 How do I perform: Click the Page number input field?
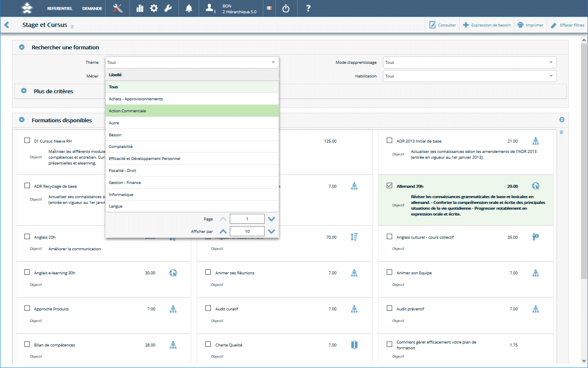point(247,219)
